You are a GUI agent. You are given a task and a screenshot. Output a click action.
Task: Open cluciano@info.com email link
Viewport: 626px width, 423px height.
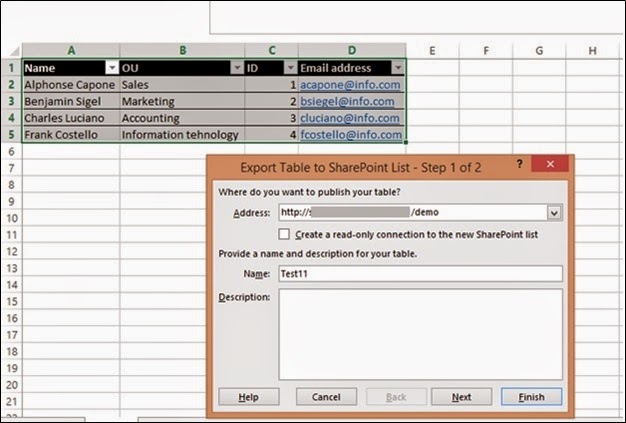tap(350, 119)
